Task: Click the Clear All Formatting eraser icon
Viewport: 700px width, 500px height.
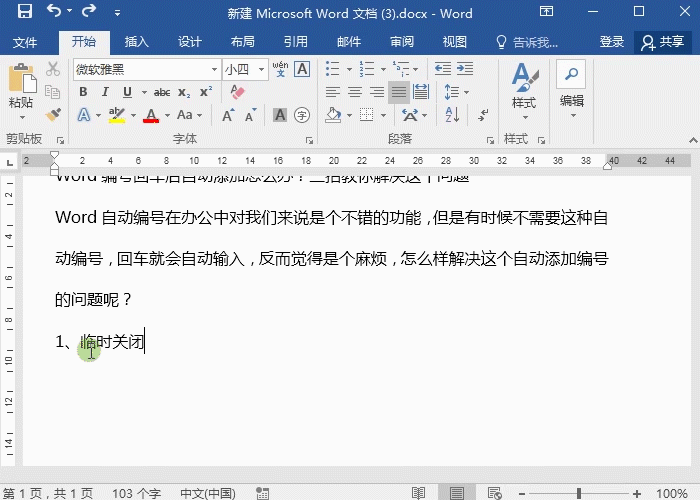Action: (237, 92)
